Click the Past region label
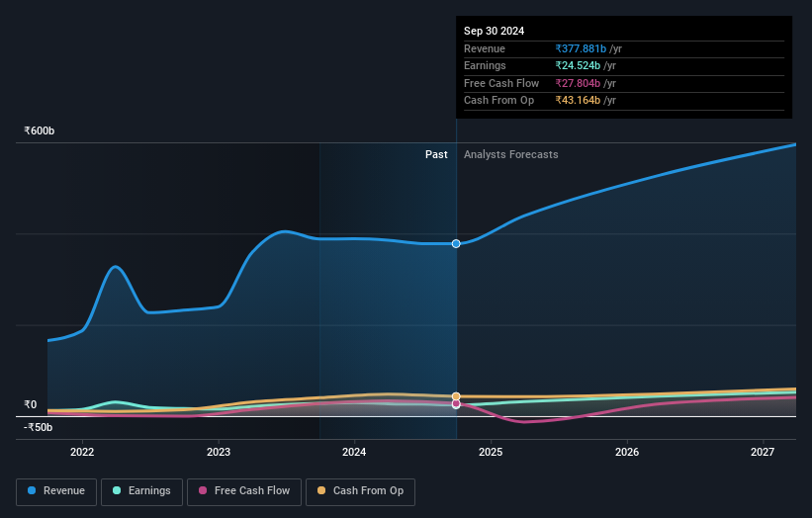 click(436, 155)
